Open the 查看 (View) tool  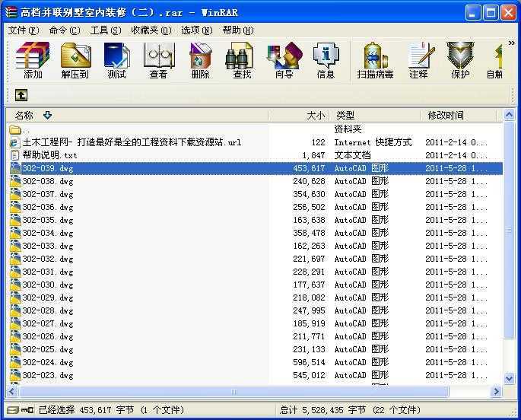pyautogui.click(x=158, y=60)
